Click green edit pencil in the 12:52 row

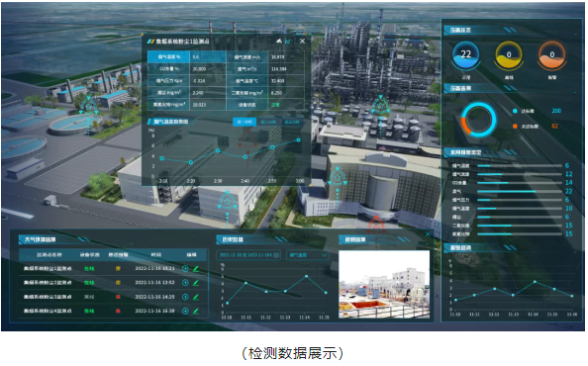196,283
